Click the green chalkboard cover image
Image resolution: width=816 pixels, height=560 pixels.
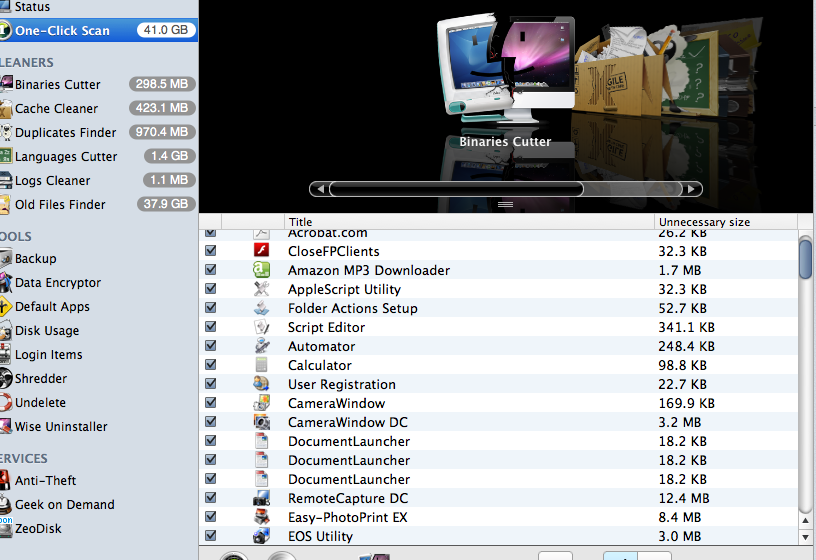tap(698, 73)
